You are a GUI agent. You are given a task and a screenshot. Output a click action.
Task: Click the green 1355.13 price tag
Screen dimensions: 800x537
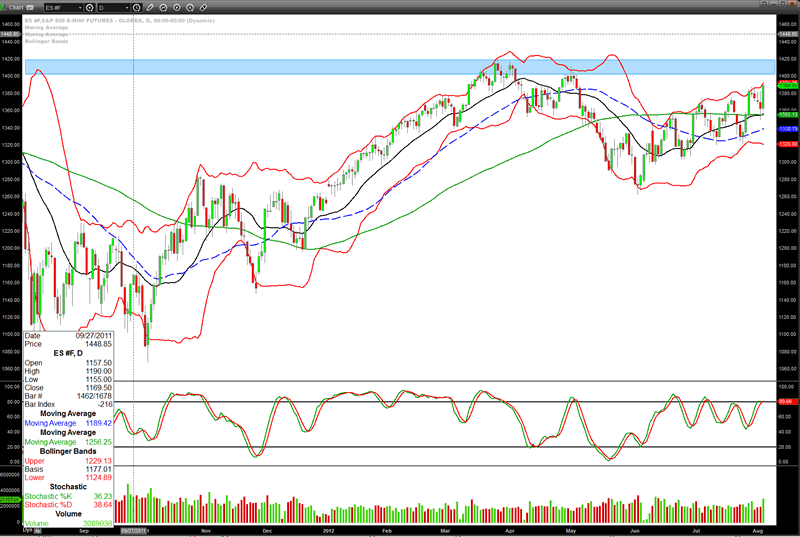pyautogui.click(x=788, y=115)
